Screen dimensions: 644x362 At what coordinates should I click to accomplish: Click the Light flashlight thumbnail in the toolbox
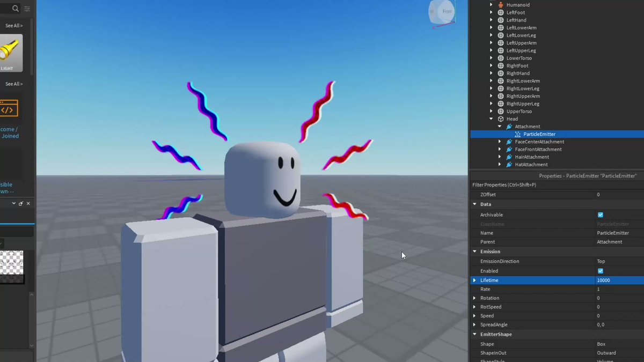pos(11,52)
